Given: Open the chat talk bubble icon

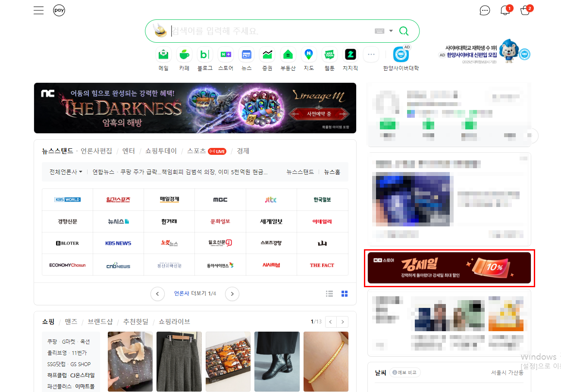Looking at the screenshot, I should tap(485, 10).
